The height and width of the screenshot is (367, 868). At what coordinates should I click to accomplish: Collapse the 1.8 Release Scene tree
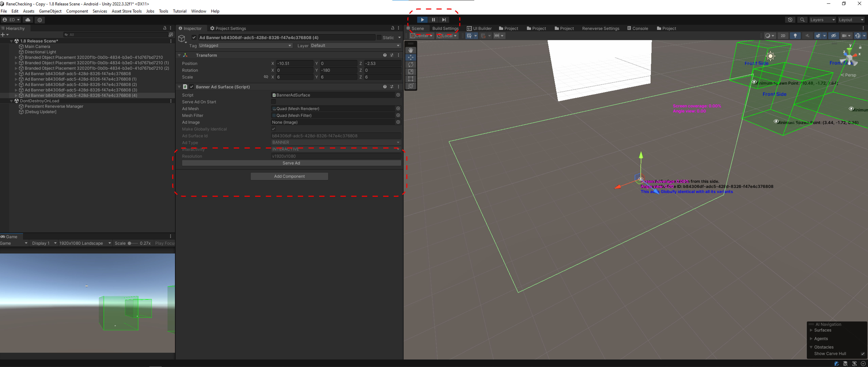click(x=11, y=41)
